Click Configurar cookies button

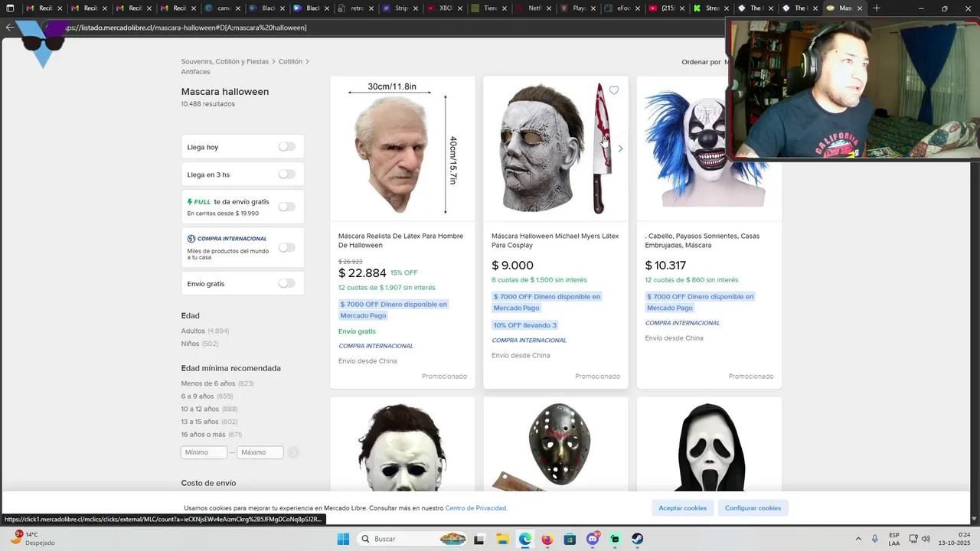pos(753,508)
